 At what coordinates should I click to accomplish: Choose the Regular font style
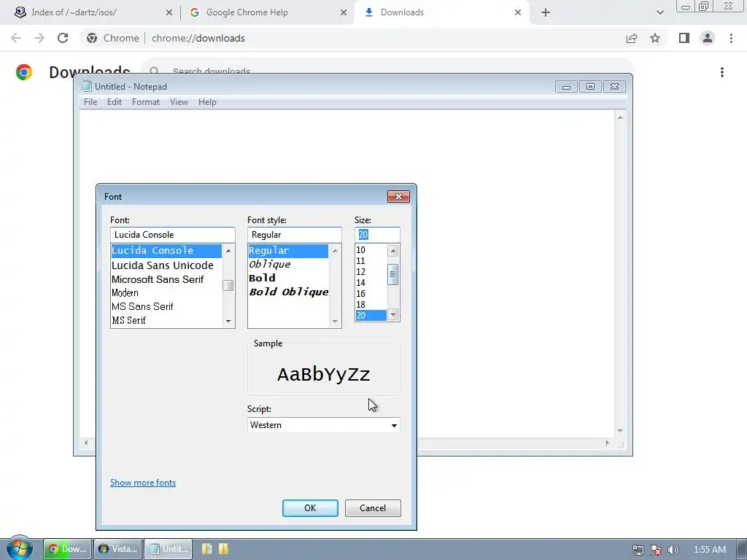tap(288, 251)
